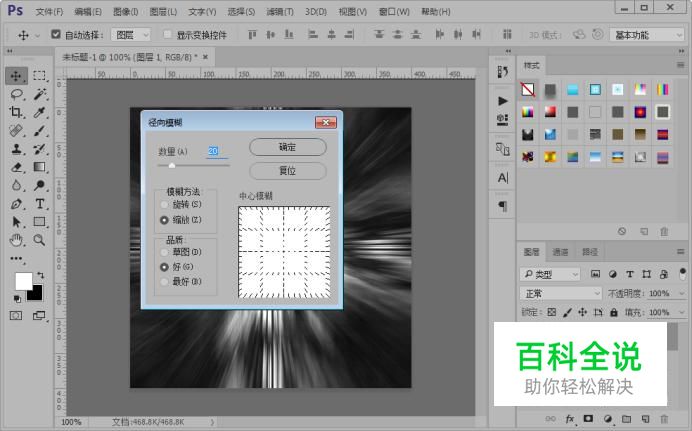This screenshot has height=431, width=692.
Task: Add a layer mask
Action: tap(588, 418)
